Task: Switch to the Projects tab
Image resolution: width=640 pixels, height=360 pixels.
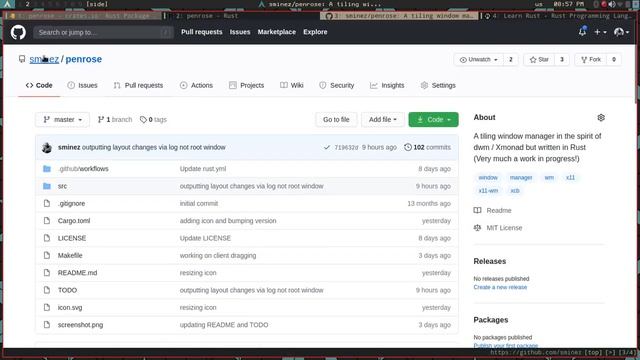Action: pyautogui.click(x=247, y=85)
